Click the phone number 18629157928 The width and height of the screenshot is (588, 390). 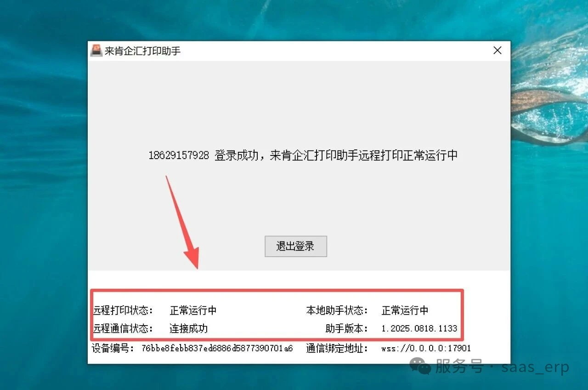(179, 155)
